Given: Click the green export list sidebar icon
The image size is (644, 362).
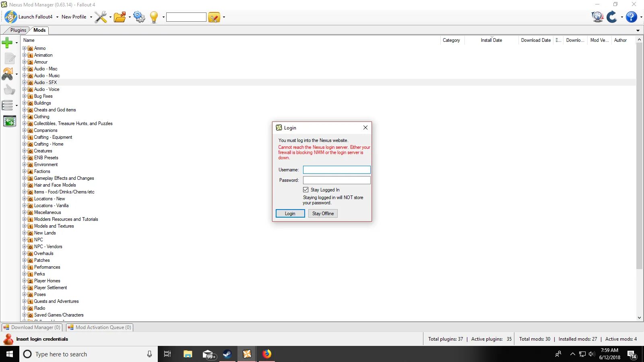Looking at the screenshot, I should 10,121.
